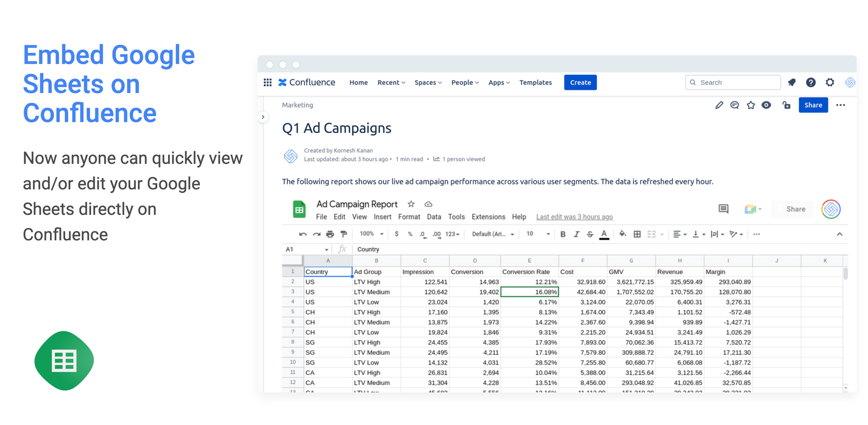Click the Confluence logo
Screen dimensions: 868x425
pos(307,83)
